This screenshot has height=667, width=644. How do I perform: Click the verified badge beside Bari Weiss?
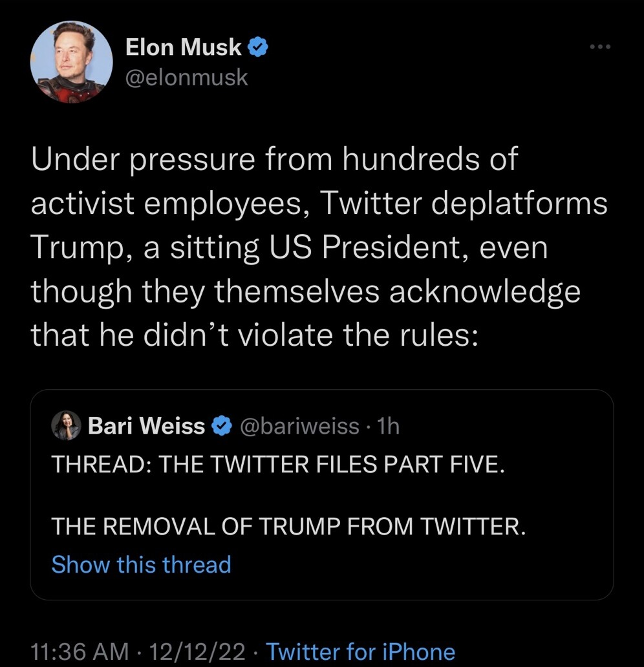point(221,426)
